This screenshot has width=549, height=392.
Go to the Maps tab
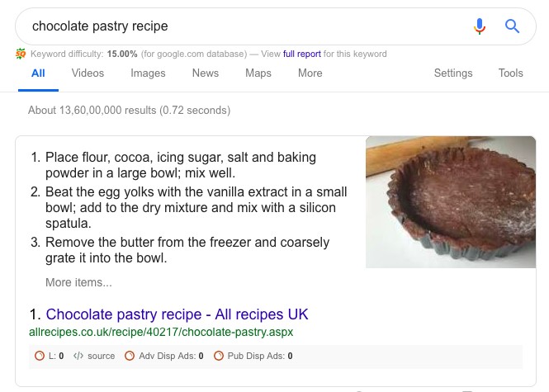coord(258,73)
